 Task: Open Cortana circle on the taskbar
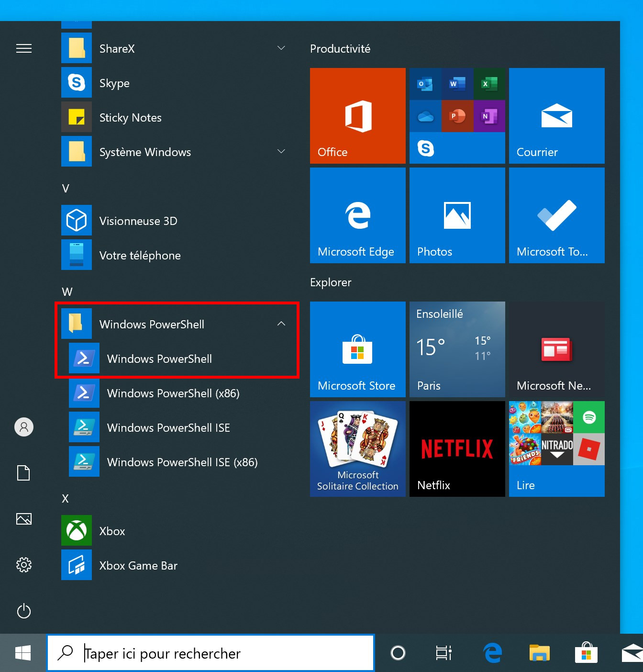click(x=398, y=653)
